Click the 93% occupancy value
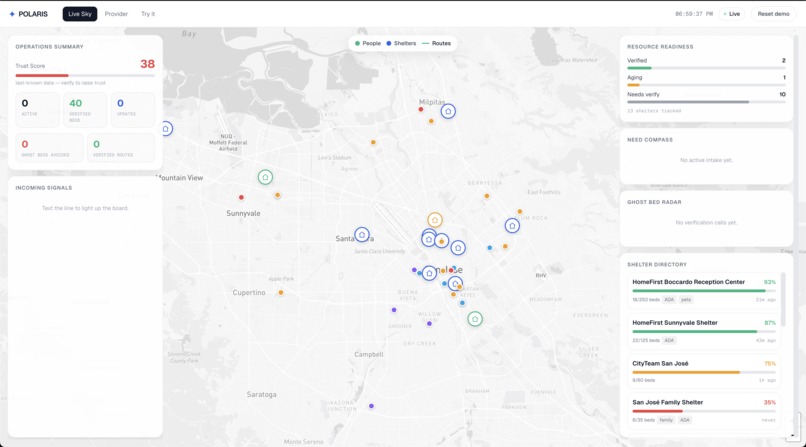Image resolution: width=806 pixels, height=447 pixels. (x=770, y=282)
